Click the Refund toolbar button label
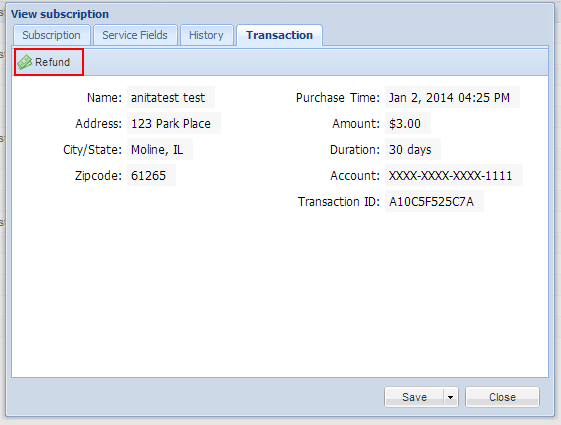Viewport: 561px width, 425px height. (52, 62)
